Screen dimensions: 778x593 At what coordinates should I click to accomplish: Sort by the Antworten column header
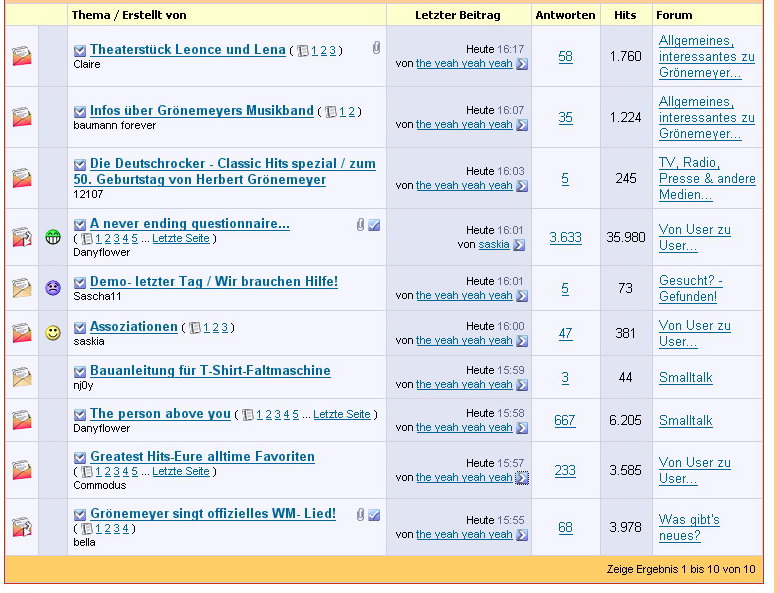(566, 15)
